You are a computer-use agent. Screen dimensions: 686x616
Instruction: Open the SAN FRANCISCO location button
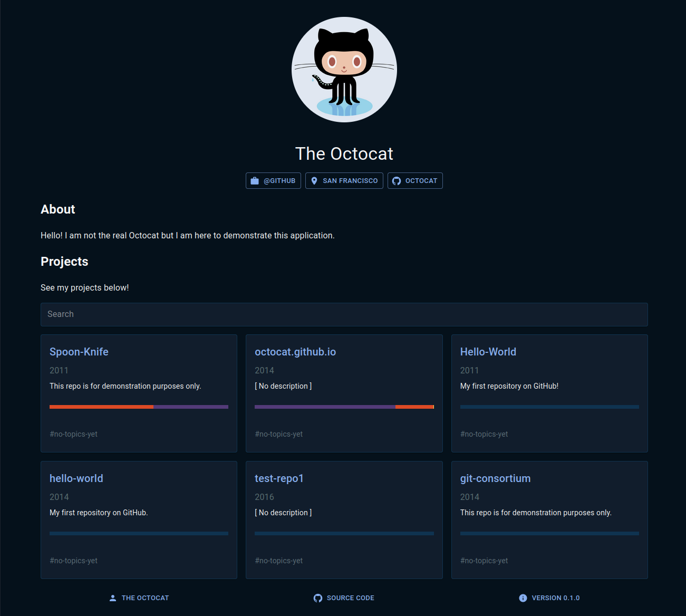tap(344, 181)
